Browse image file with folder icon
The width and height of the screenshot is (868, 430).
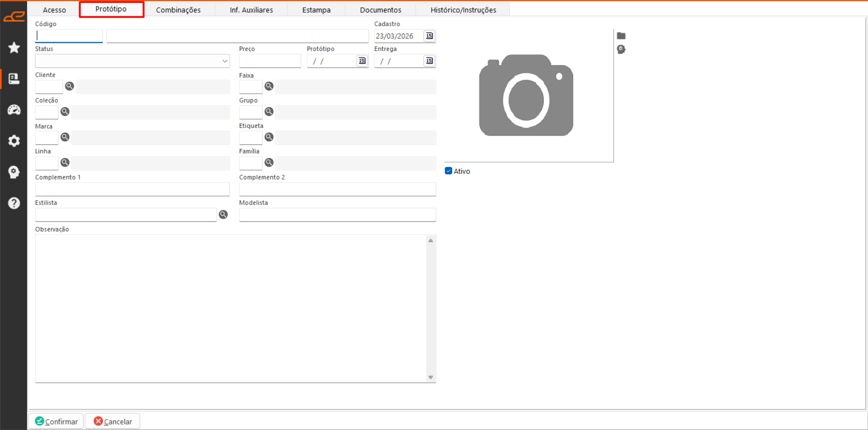coord(621,36)
